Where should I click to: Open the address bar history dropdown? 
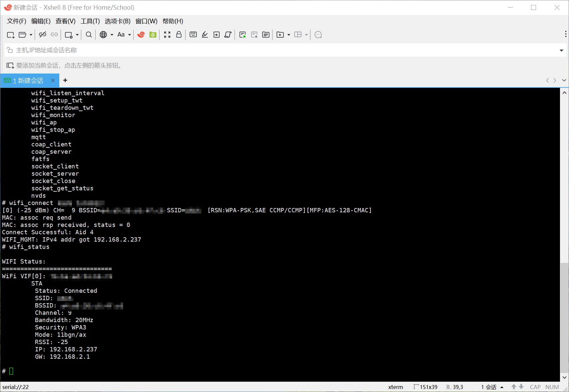[561, 50]
